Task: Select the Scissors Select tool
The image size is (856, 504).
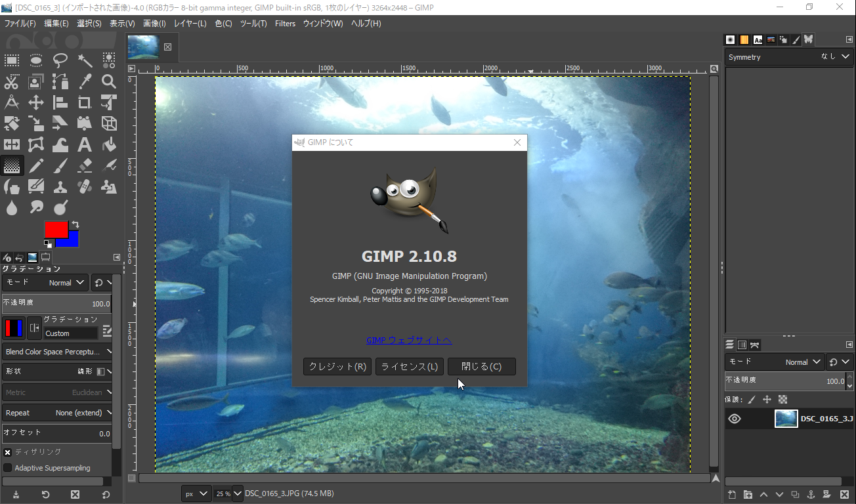Action: point(12,81)
